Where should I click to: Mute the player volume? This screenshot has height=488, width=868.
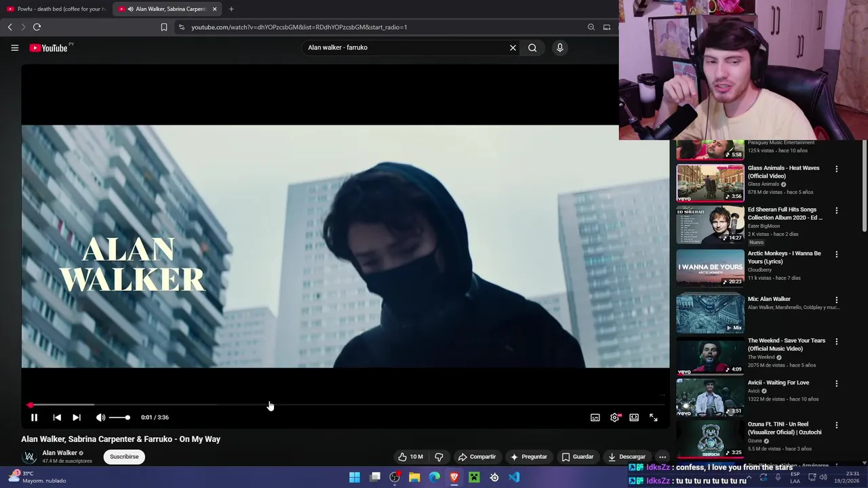100,418
